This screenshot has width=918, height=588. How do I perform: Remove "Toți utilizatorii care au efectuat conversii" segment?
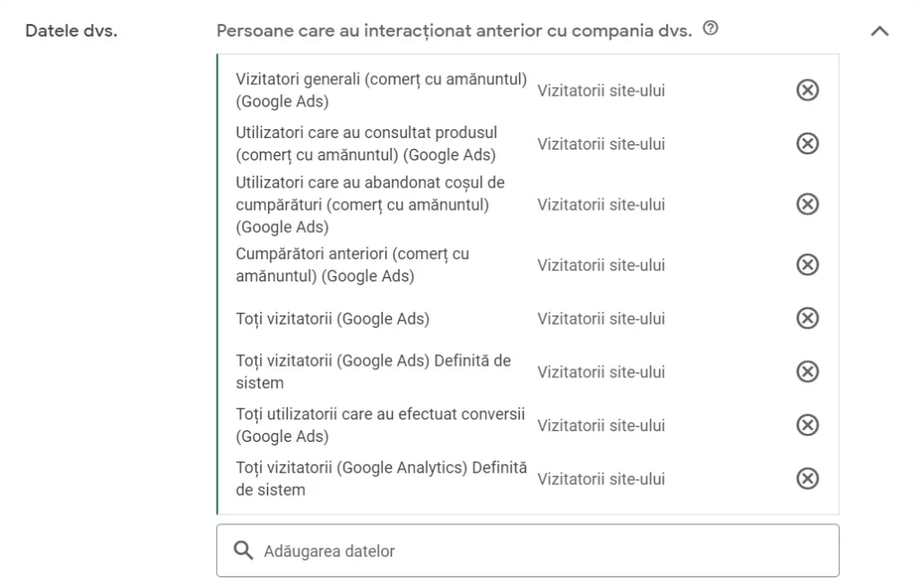point(806,425)
